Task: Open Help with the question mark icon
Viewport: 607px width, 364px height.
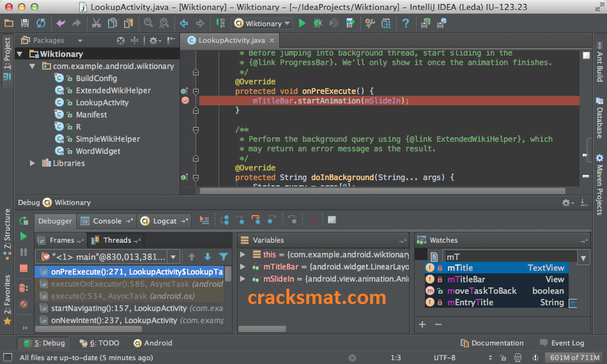Action: point(405,23)
